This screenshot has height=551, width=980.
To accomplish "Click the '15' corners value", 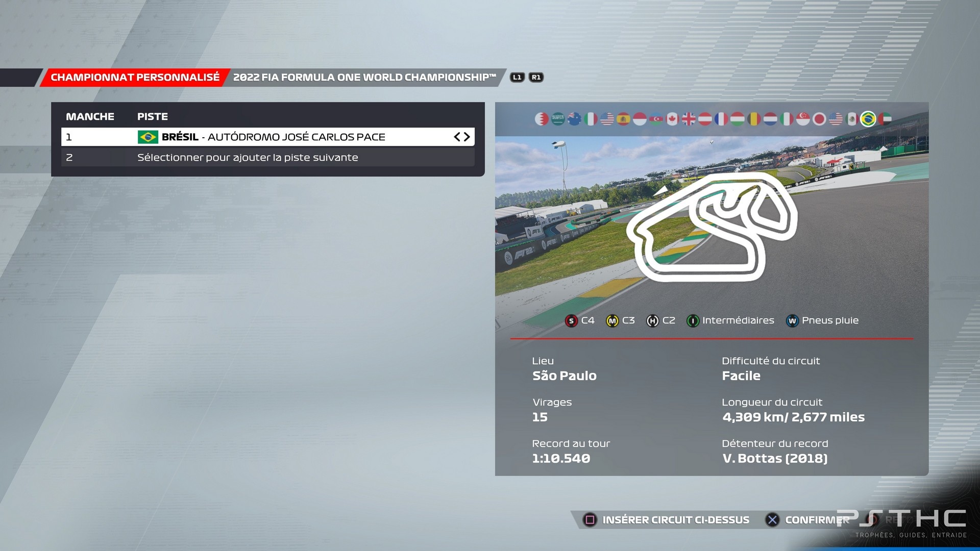I will 540,417.
